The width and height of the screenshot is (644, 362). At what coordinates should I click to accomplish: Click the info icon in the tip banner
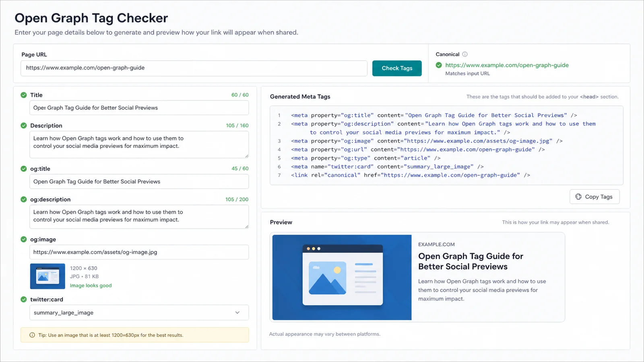[x=32, y=335]
